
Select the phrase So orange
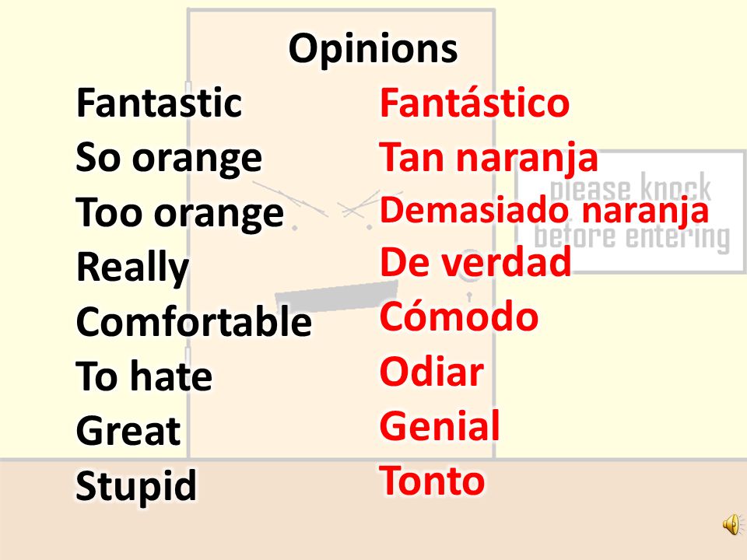point(169,159)
